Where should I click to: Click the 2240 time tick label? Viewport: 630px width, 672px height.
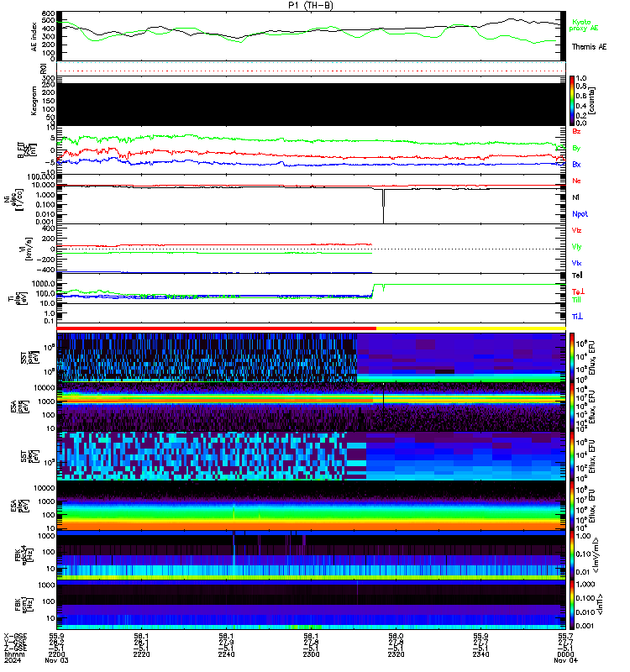pos(226,654)
